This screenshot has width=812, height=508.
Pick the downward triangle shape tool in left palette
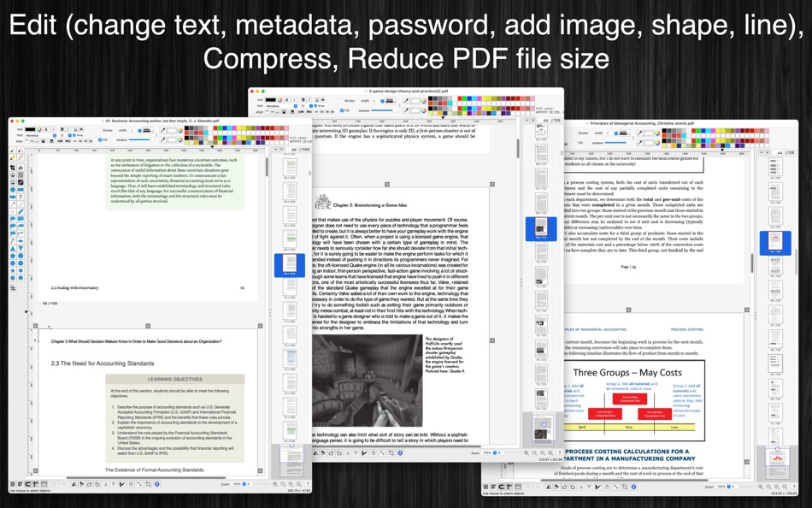click(x=21, y=248)
